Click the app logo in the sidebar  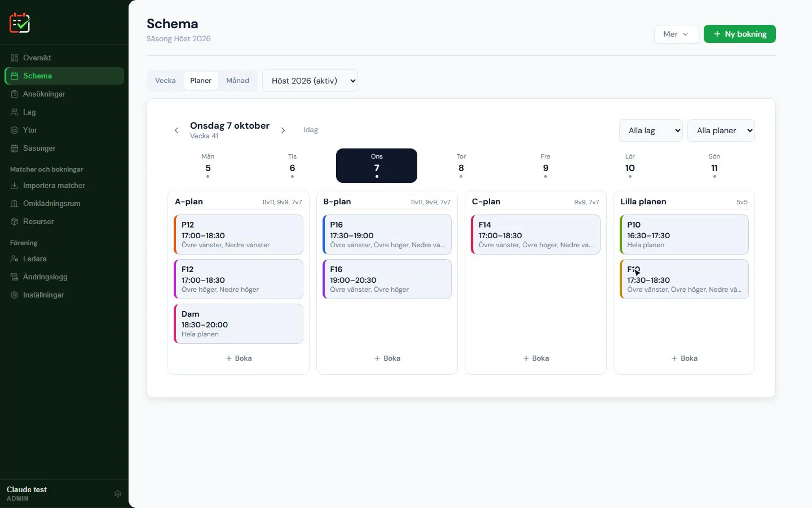click(x=20, y=23)
